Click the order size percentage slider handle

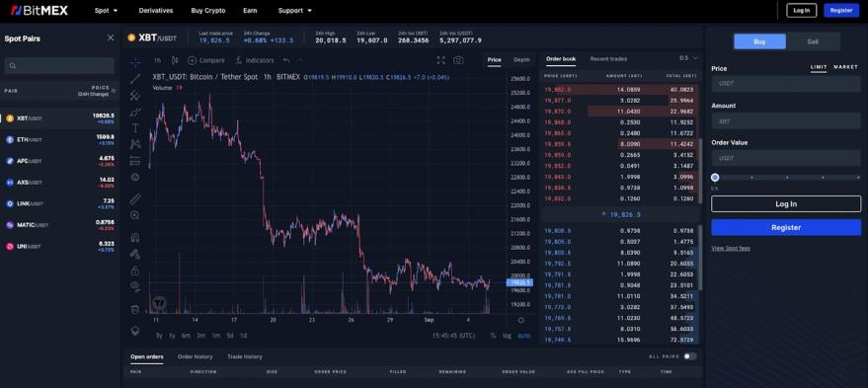[x=715, y=178]
